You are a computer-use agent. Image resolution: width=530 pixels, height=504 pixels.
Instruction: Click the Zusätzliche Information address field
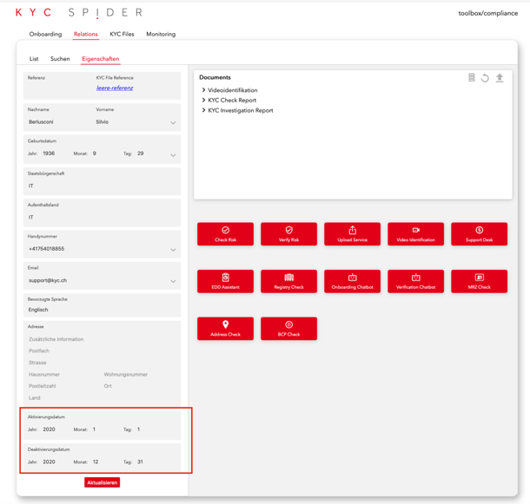pos(56,339)
